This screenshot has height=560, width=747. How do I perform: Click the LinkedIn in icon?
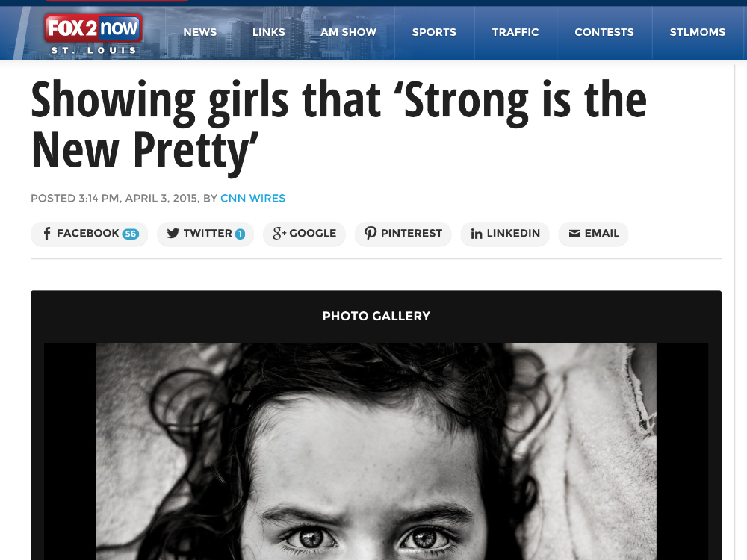point(477,233)
